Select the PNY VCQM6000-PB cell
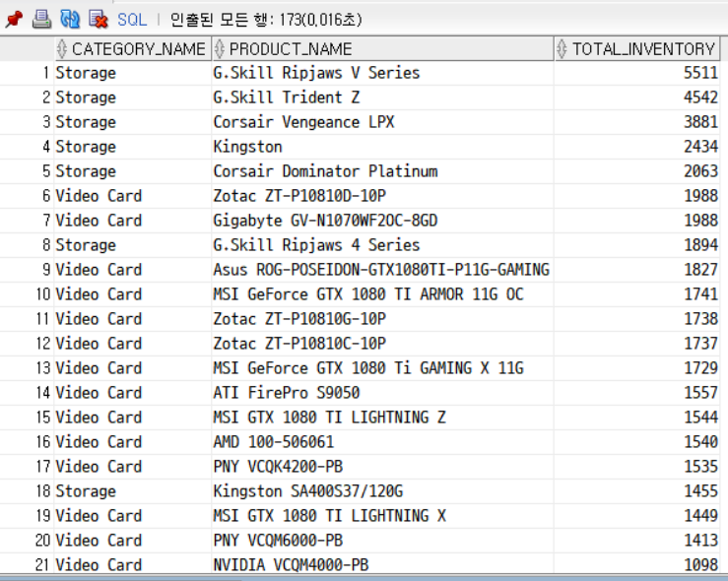Viewport: 728px width, 581px height. (382, 541)
